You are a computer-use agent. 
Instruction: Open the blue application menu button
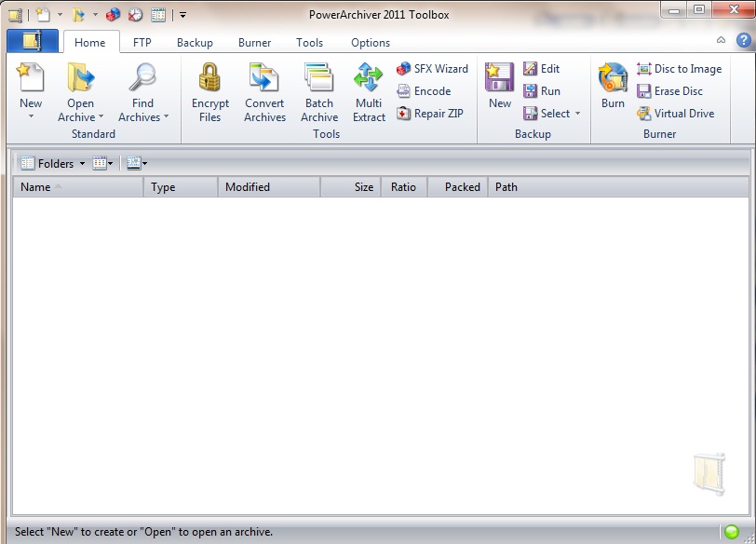click(33, 41)
